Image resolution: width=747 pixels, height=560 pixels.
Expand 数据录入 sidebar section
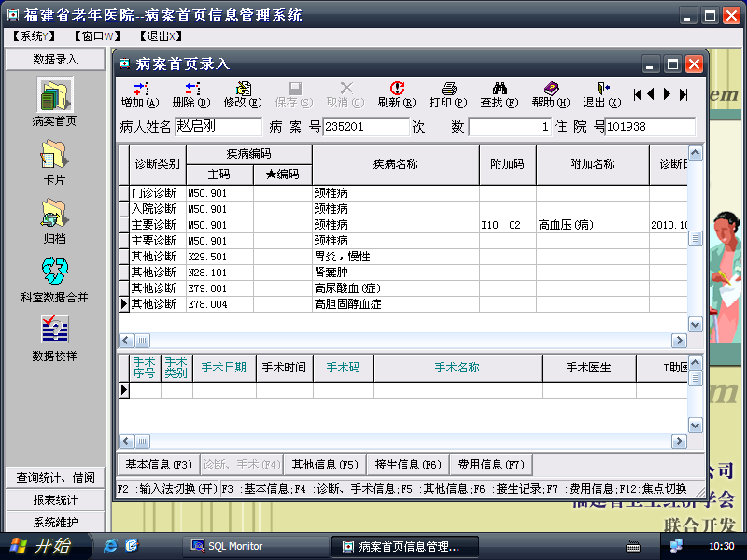click(55, 60)
